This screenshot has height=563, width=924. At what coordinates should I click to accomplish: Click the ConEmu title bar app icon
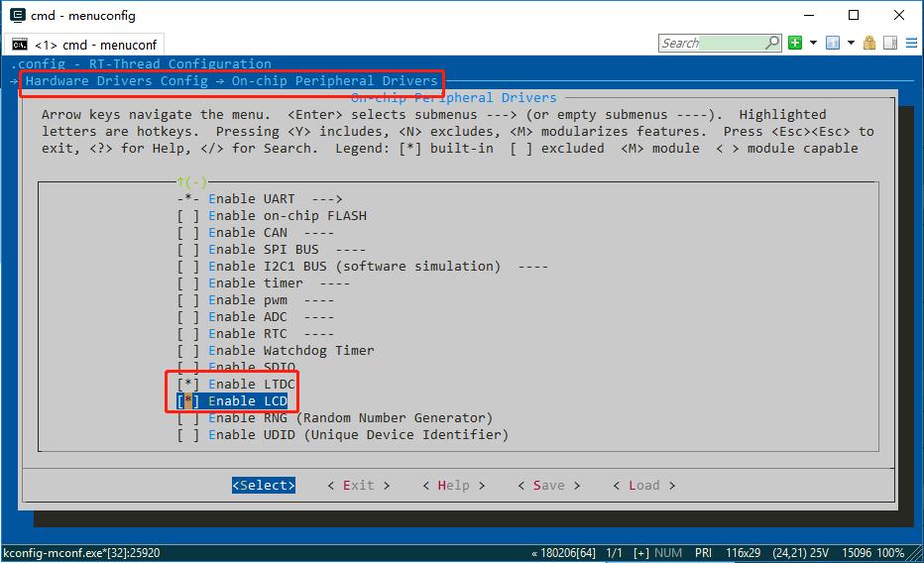pyautogui.click(x=18, y=15)
